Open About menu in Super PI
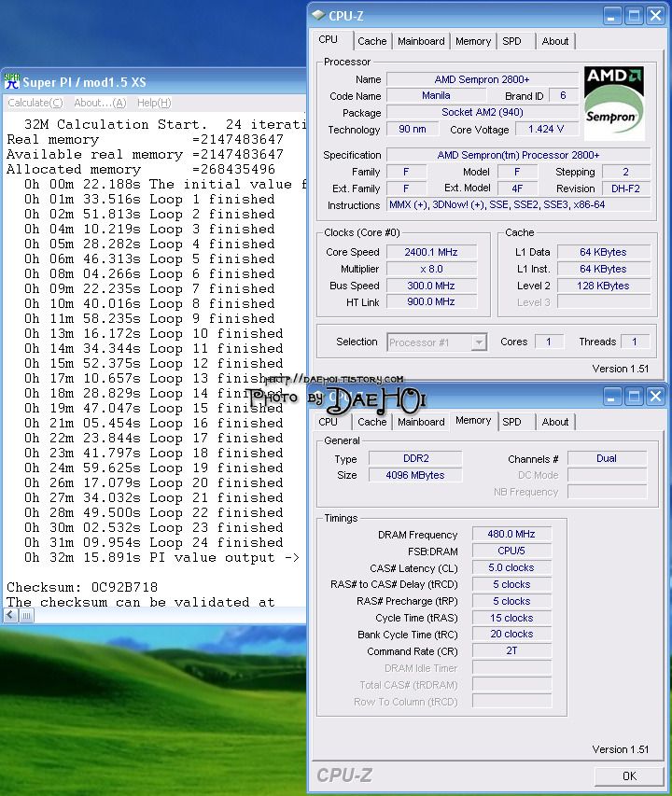This screenshot has height=796, width=672. [x=100, y=103]
